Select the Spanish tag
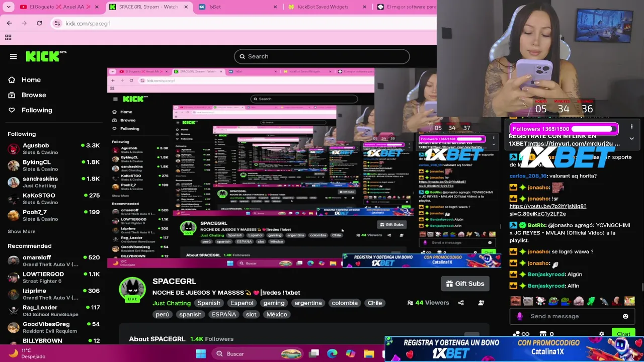This screenshot has height=362, width=644. [209, 303]
